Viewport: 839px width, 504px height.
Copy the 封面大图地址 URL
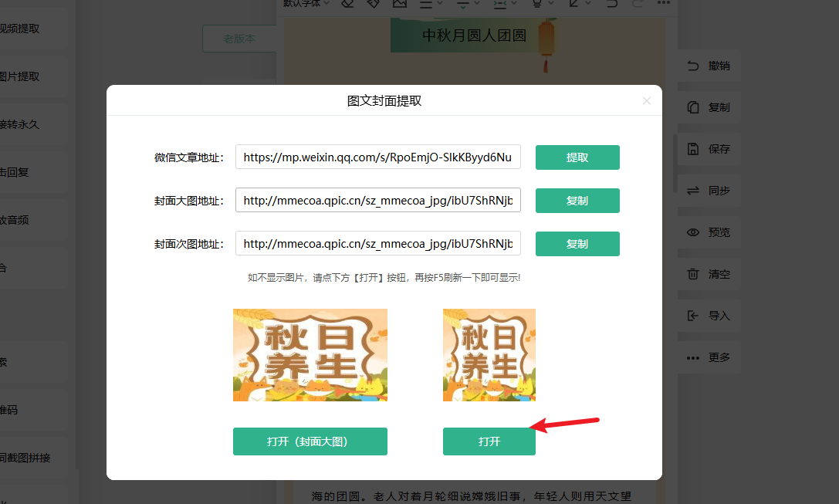tap(577, 201)
